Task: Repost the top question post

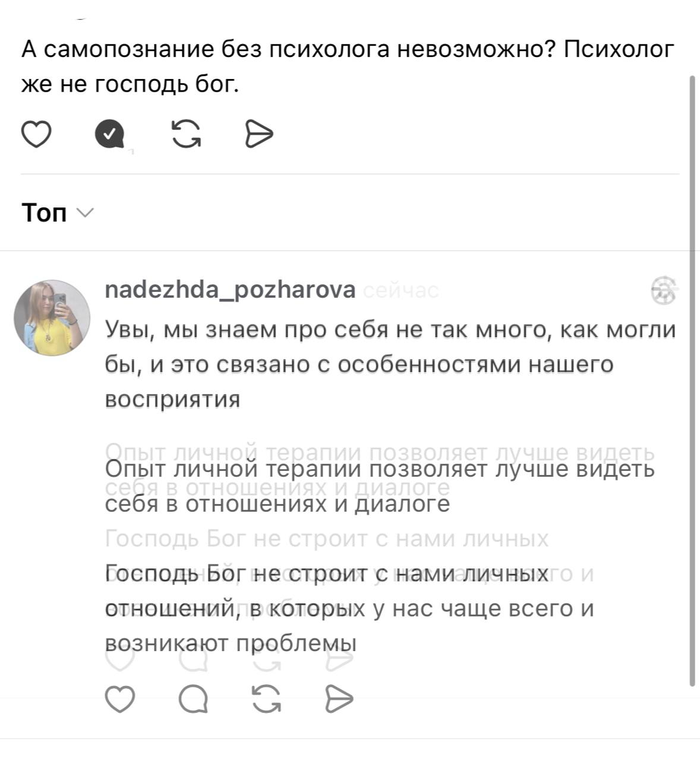Action: (x=186, y=134)
